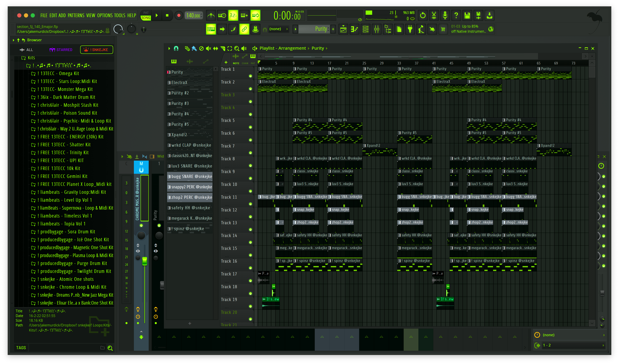Image resolution: width=619 pixels, height=364 pixels.
Task: Select the playlist zoom tool
Action: (237, 48)
